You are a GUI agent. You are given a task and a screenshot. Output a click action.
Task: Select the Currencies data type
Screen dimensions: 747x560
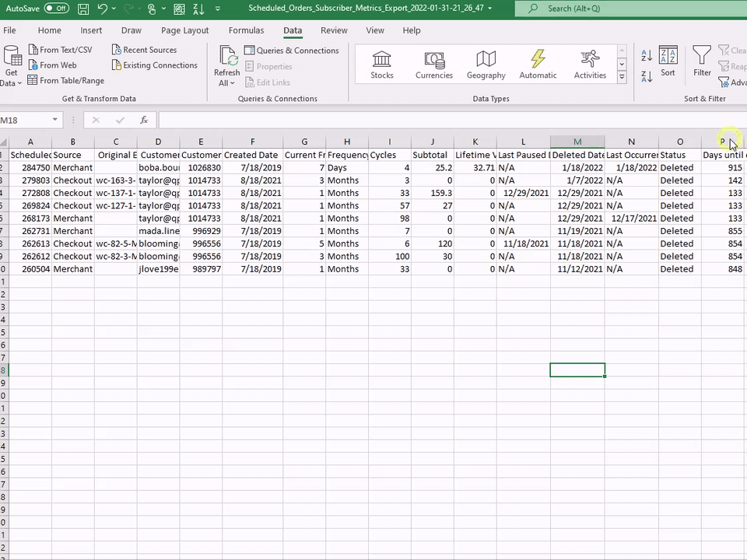(434, 65)
